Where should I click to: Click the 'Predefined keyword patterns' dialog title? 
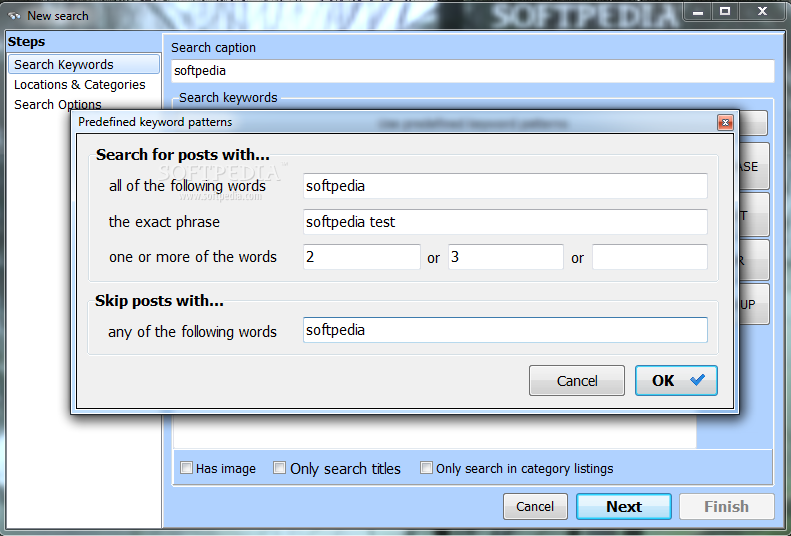155,122
